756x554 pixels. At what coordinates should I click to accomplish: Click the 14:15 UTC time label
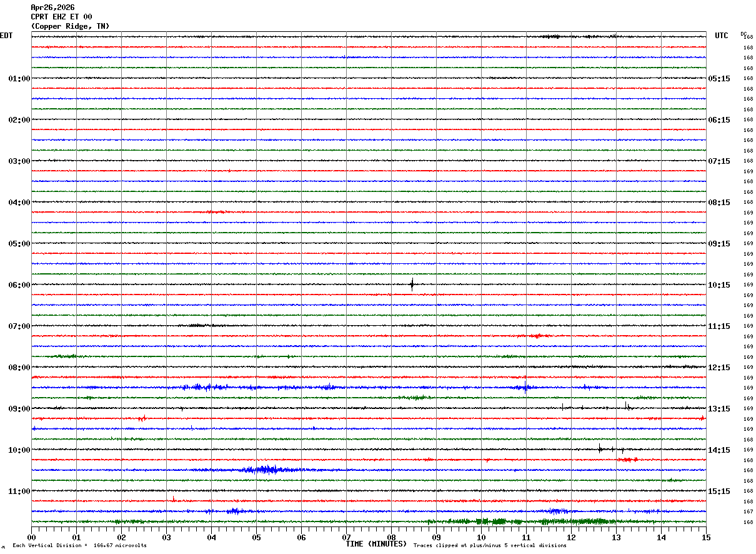719,450
